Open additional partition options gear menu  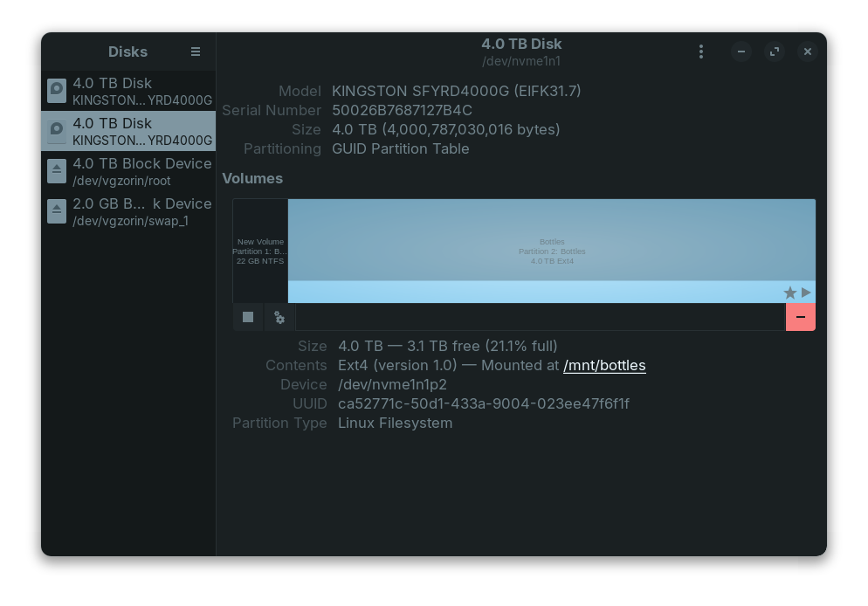coord(279,317)
